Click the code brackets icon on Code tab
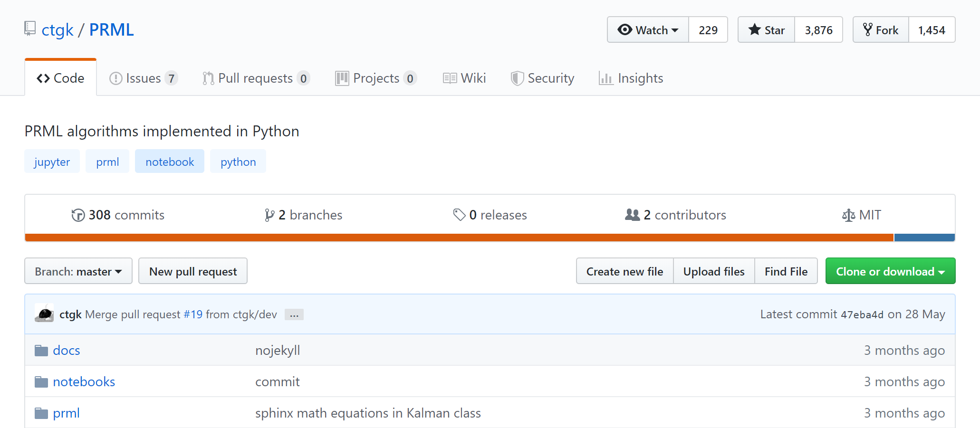Screen dimensions: 980x428 tap(43, 78)
